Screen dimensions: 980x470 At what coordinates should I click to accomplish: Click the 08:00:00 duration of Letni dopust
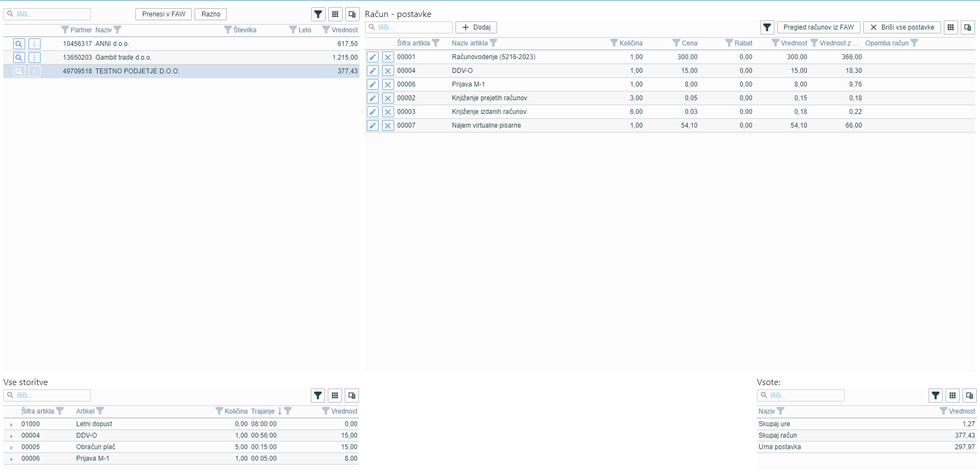click(264, 424)
